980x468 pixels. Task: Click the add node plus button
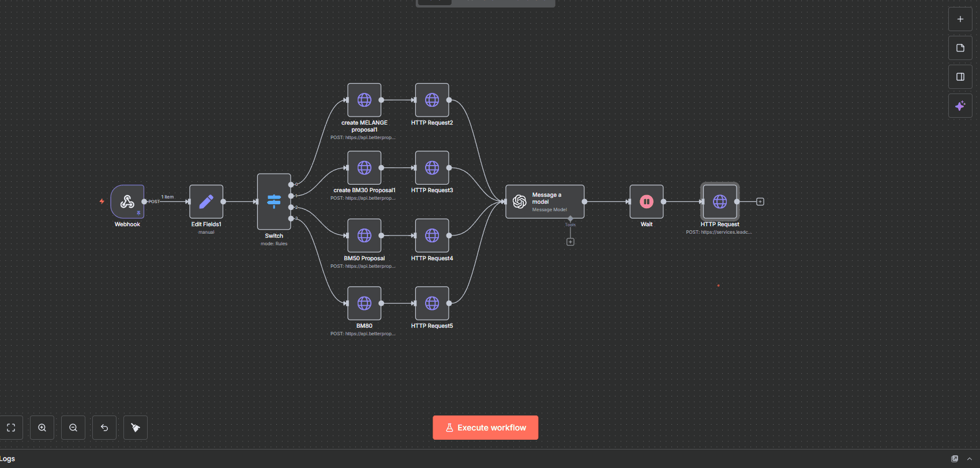[x=960, y=19]
